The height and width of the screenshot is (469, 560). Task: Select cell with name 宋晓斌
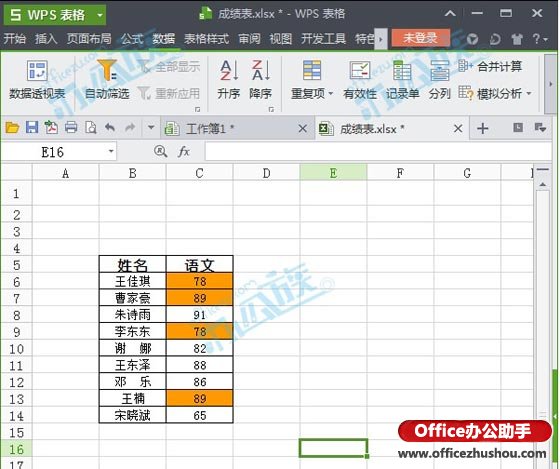coord(132,415)
